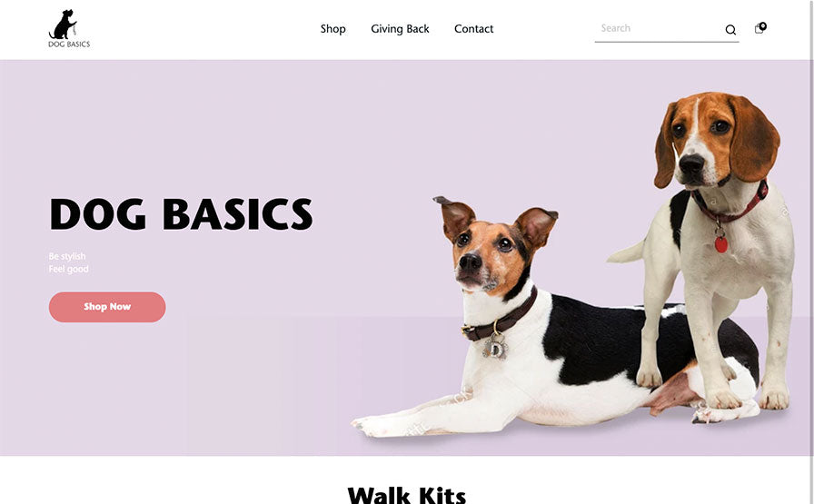The height and width of the screenshot is (504, 814).
Task: Click the D-shaped tag on brown collar
Action: pos(495,349)
